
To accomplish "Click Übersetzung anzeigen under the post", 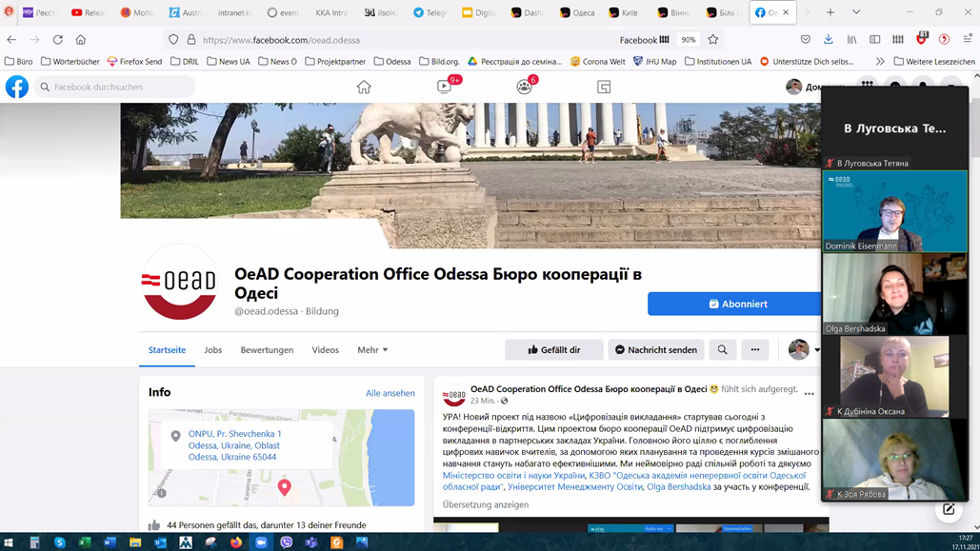I will coord(486,504).
